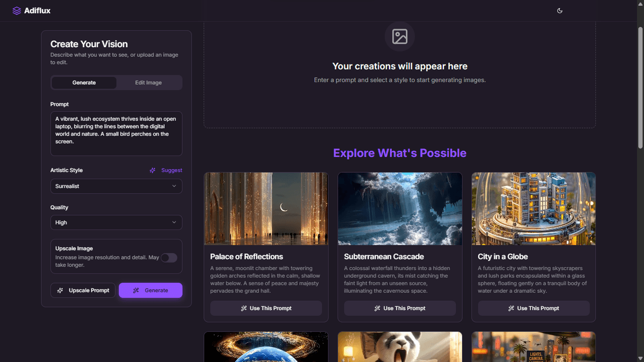This screenshot has height=362, width=644.
Task: Enable the Upscale Image switch
Action: tap(169, 258)
